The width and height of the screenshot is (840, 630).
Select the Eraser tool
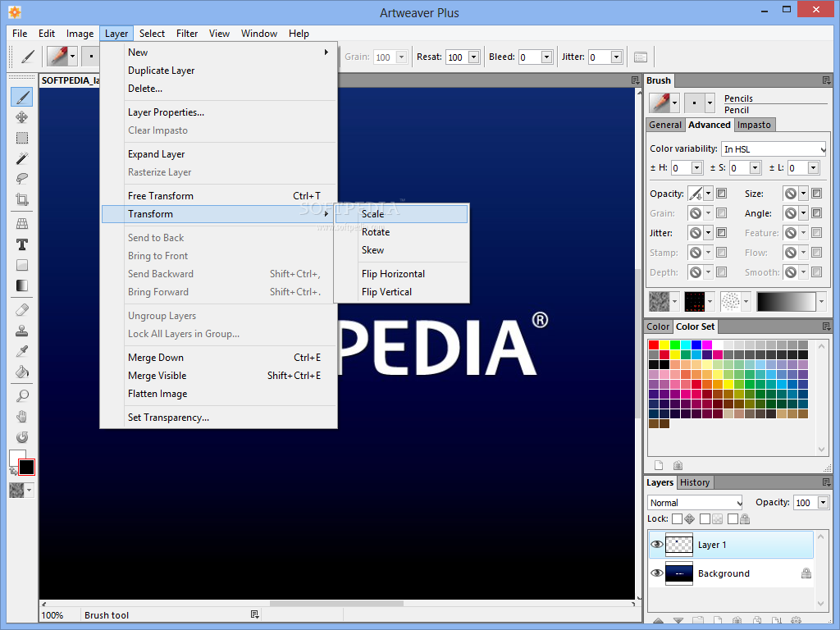(x=22, y=309)
